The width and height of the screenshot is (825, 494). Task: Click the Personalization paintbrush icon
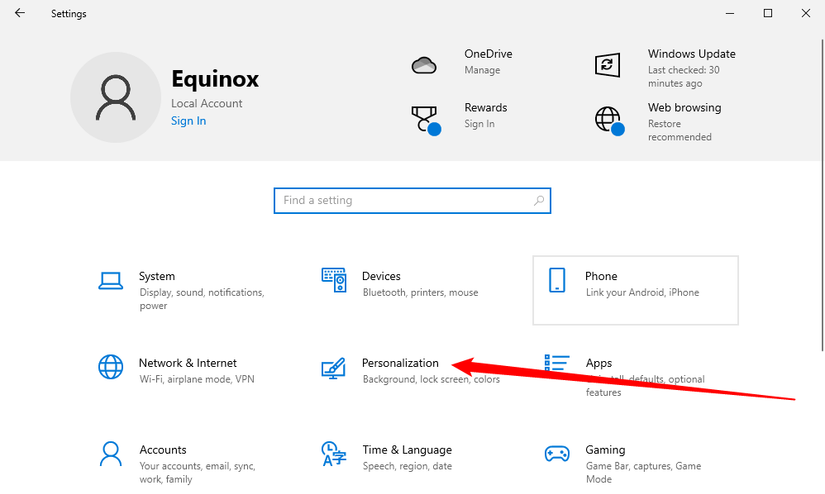click(x=334, y=368)
